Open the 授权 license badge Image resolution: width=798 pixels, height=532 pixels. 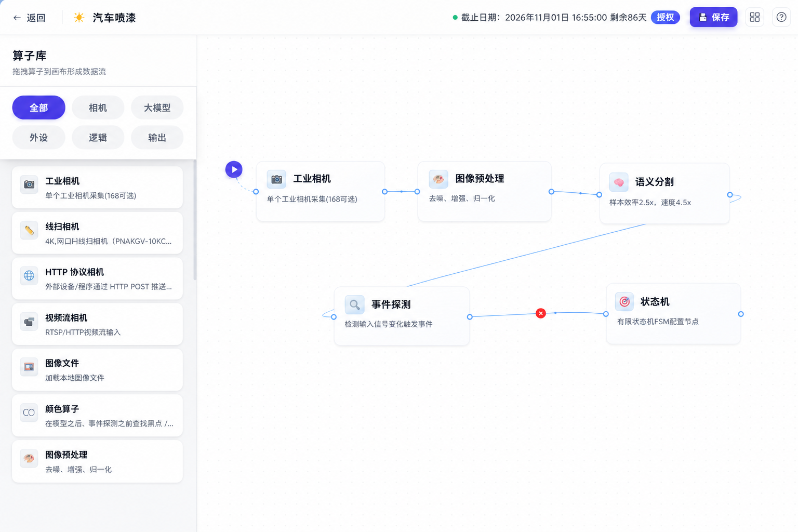click(666, 17)
